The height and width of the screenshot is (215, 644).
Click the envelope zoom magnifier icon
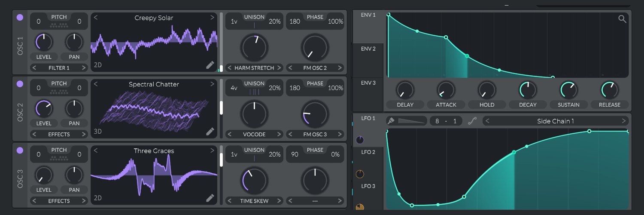pyautogui.click(x=622, y=18)
